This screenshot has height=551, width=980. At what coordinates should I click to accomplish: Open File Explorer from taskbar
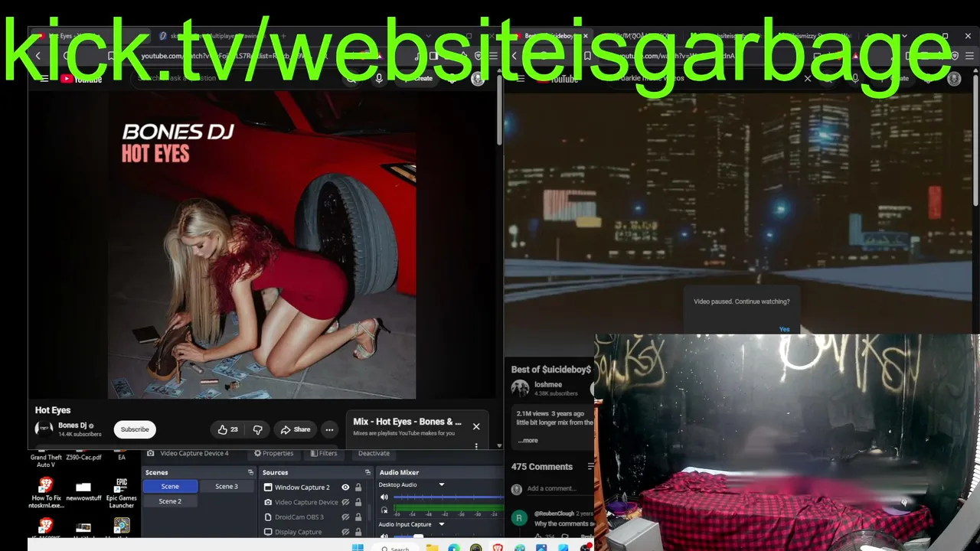(433, 547)
